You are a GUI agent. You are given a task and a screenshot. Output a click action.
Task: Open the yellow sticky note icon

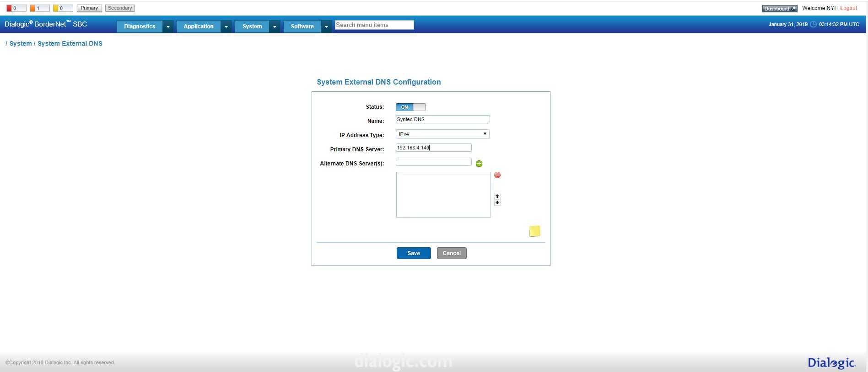(x=534, y=231)
